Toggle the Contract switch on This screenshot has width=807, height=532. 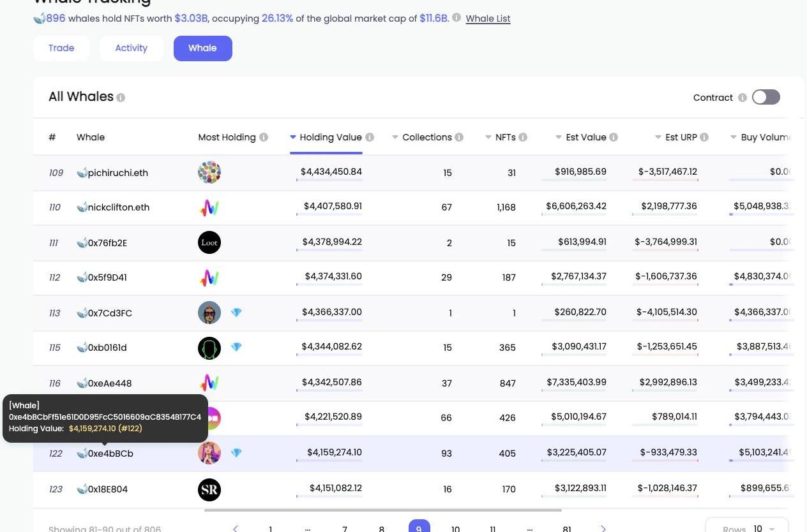[766, 97]
